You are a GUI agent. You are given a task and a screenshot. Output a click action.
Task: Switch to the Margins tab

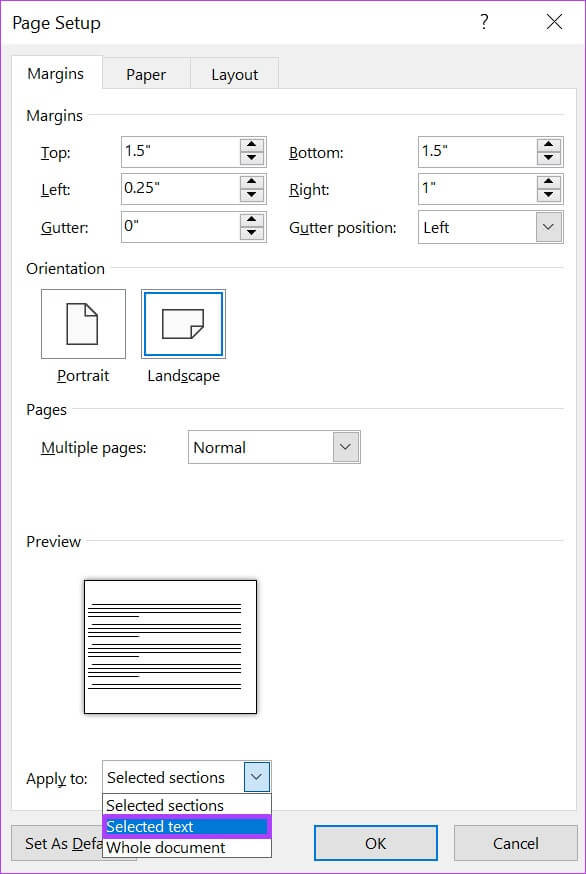click(x=56, y=74)
